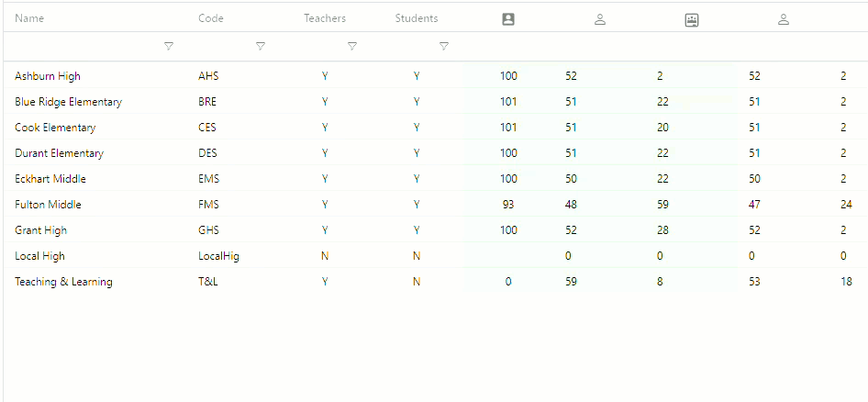The width and height of the screenshot is (868, 402).
Task: Click Students Y value for Grant High
Action: [417, 229]
